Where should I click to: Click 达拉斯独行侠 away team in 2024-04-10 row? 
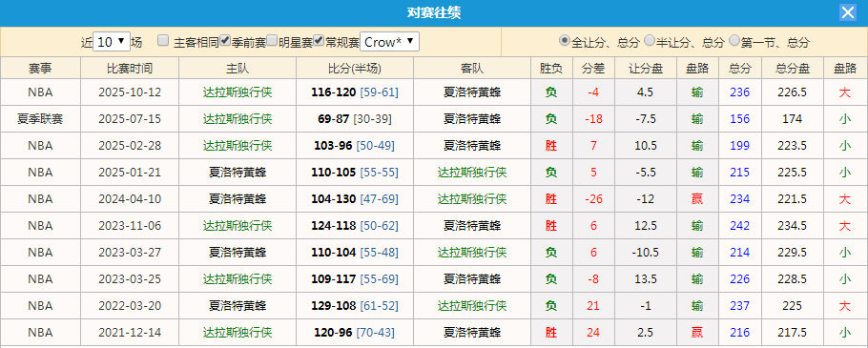point(472,199)
